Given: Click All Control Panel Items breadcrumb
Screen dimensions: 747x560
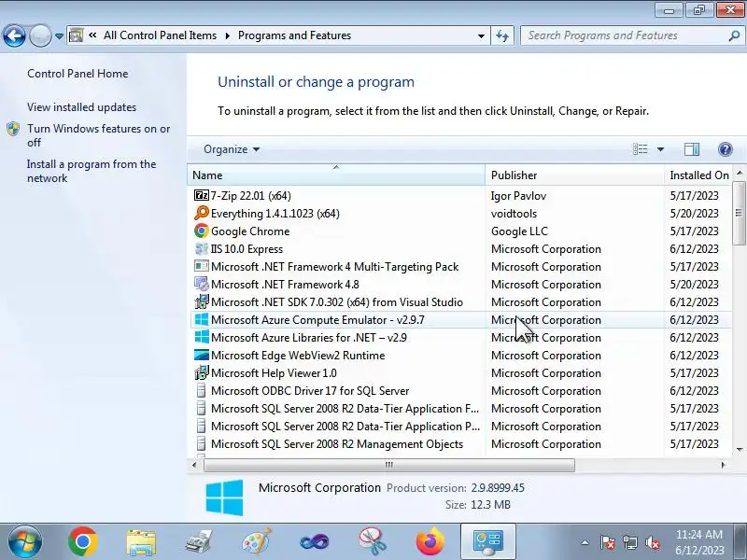Looking at the screenshot, I should click(160, 35).
